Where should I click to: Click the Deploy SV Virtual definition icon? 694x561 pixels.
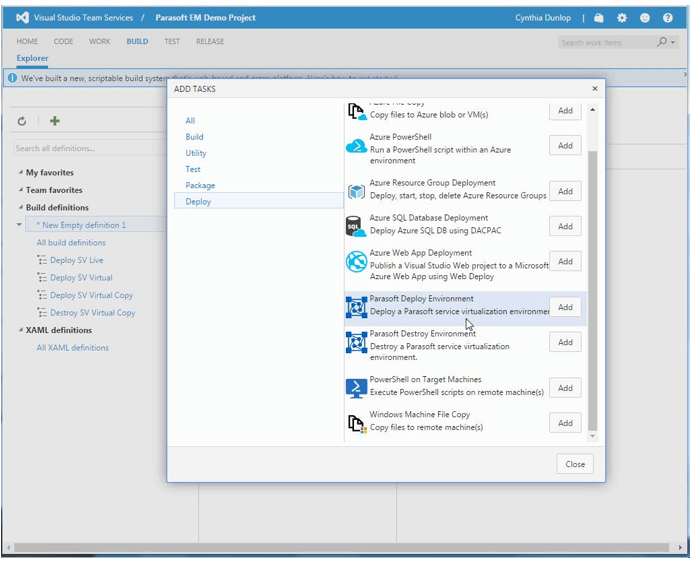pos(42,278)
